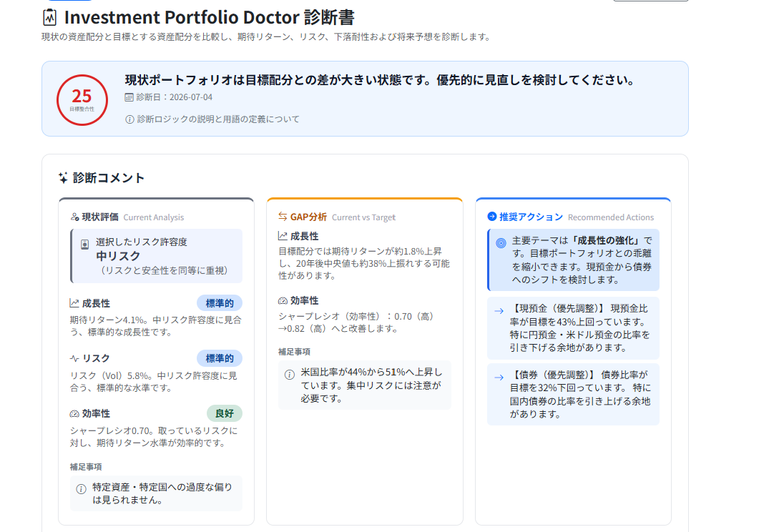Click the arrow icon beside 【債券（優先調整）】

(x=499, y=378)
